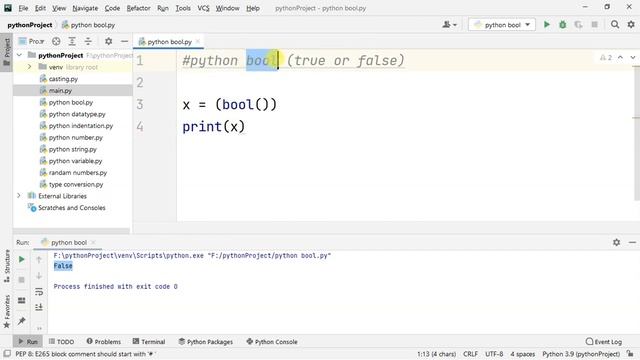Screen dimensions: 640x360
Task: Open Run panel settings gear
Action: pyautogui.click(x=616, y=242)
